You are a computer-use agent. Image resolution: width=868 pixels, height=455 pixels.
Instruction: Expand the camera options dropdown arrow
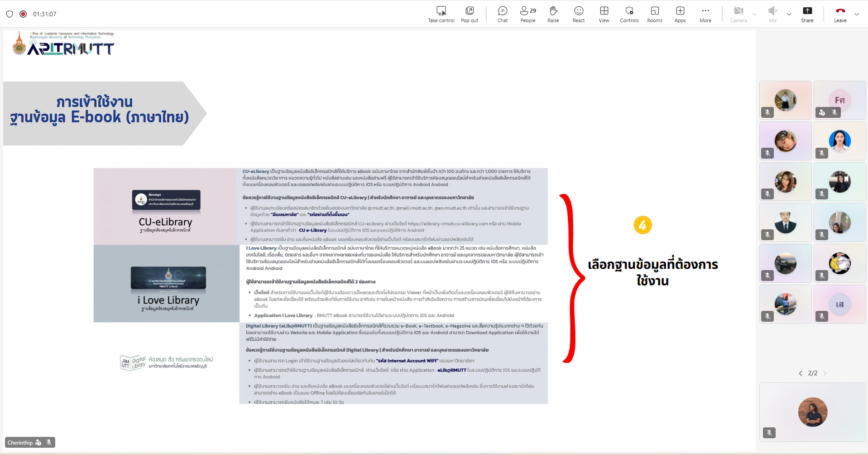(x=755, y=14)
